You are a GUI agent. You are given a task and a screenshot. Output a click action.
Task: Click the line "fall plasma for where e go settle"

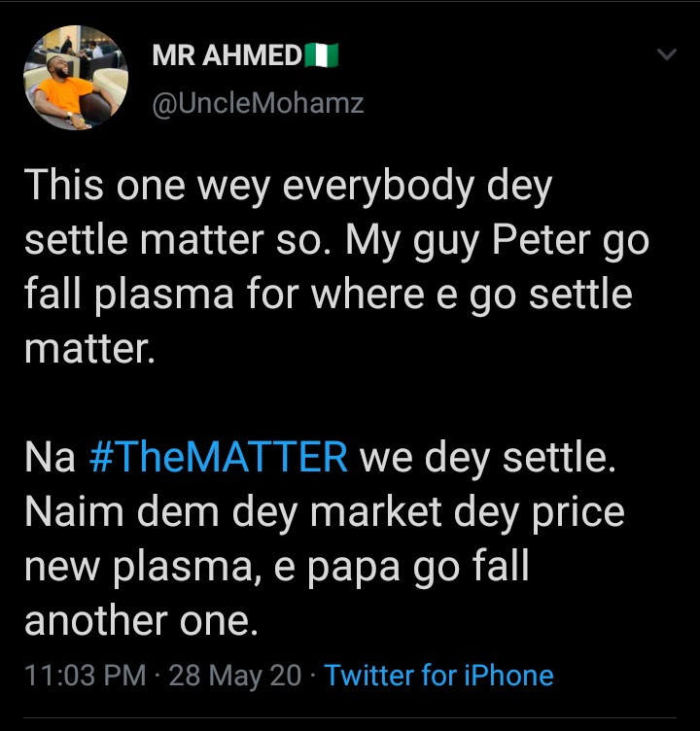coord(328,295)
